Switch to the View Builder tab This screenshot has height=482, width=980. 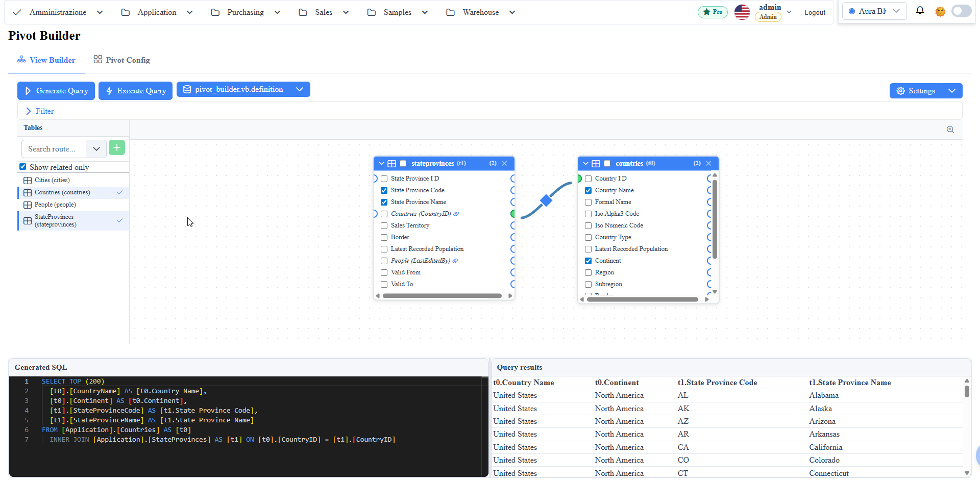coord(46,60)
